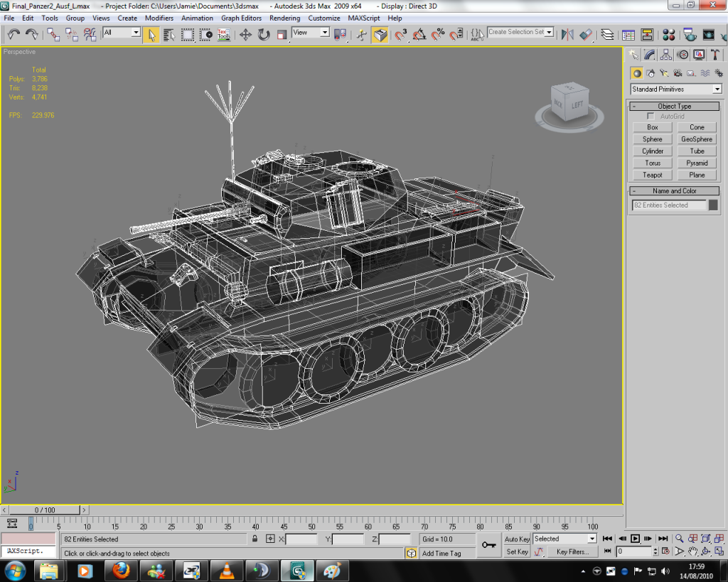
Task: Open the Standard Primitives dropdown
Action: point(676,90)
